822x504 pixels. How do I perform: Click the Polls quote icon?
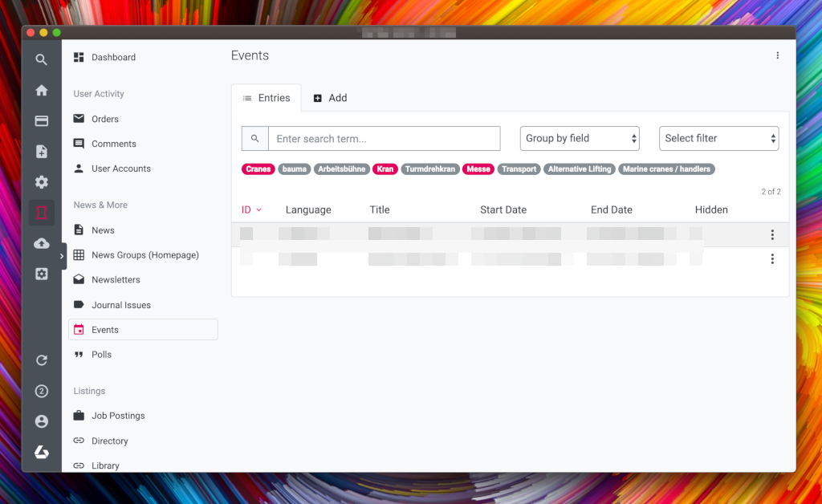point(79,354)
